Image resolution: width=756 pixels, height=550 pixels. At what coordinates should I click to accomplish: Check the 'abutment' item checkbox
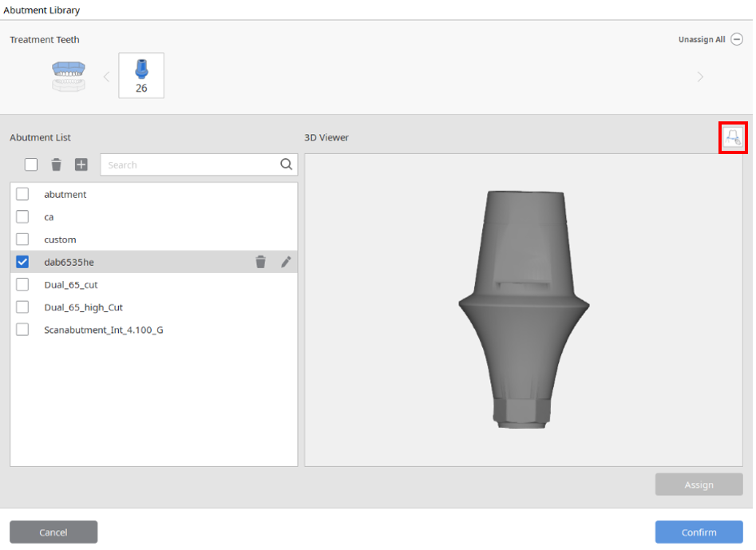(22, 194)
